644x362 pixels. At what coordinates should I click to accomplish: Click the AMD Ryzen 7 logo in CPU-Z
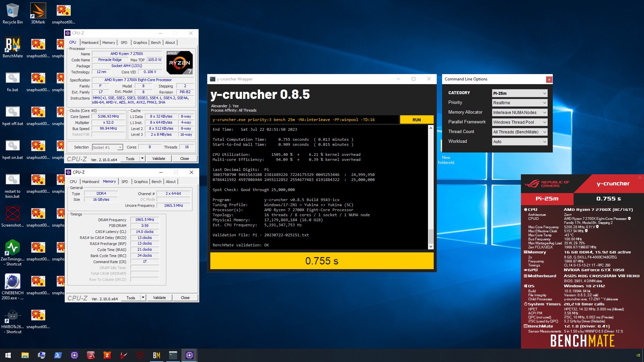(179, 62)
